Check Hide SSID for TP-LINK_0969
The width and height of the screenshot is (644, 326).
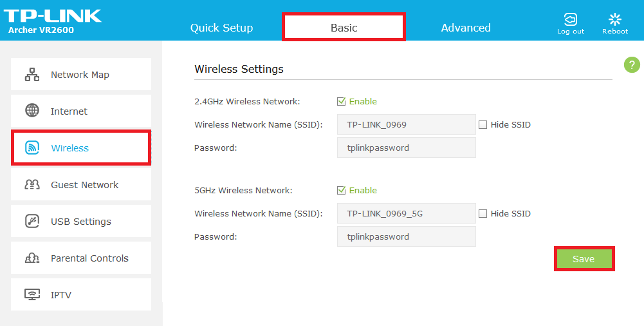click(483, 124)
